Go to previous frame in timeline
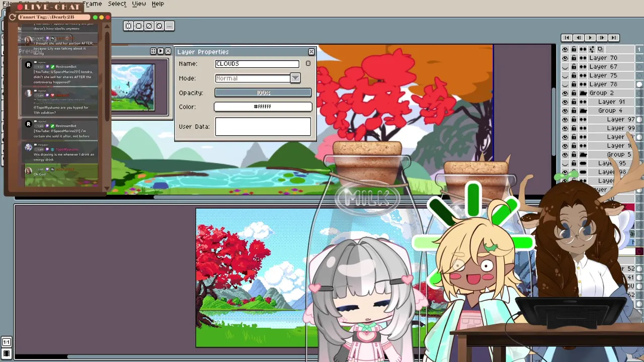This screenshot has width=644, height=362. (579, 38)
